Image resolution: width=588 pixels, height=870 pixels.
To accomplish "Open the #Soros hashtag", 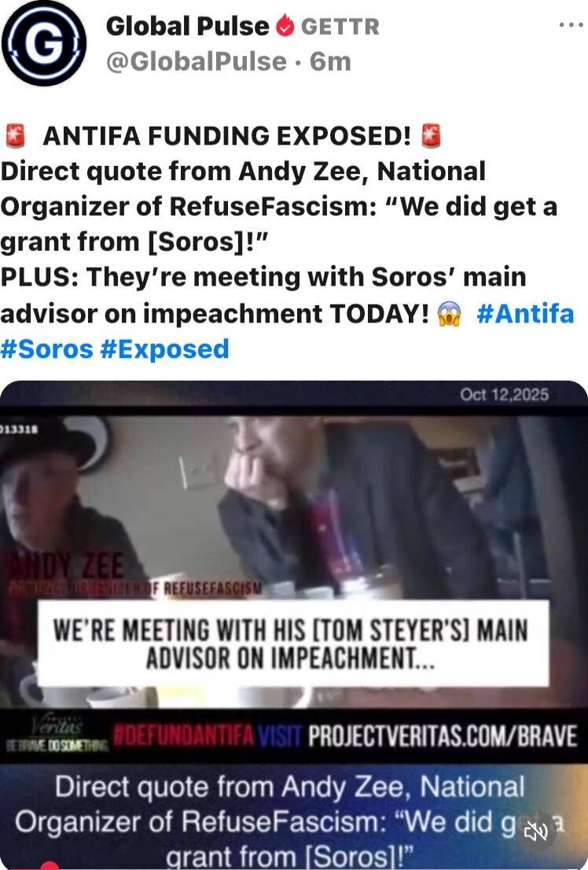I will (47, 349).
